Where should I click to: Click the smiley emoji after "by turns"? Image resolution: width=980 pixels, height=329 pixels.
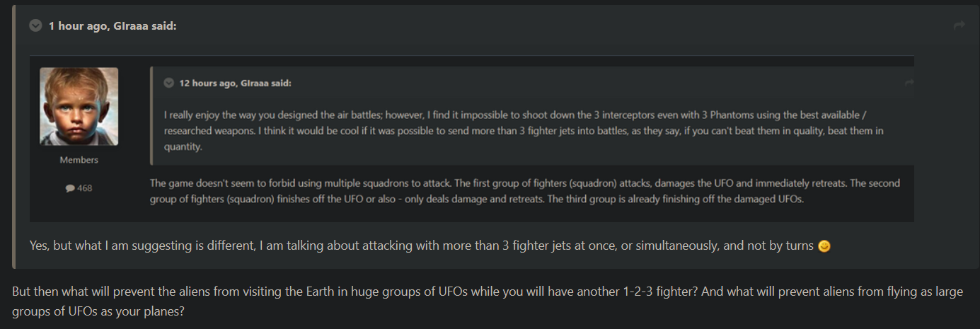pos(823,247)
